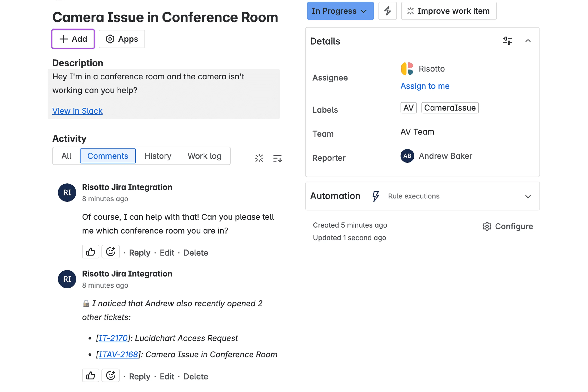Add emoji reaction to the first comment

[x=110, y=252]
